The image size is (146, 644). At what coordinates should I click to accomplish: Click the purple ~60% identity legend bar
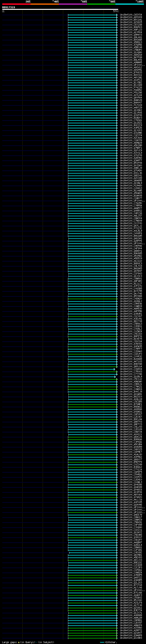(x=73, y=4)
